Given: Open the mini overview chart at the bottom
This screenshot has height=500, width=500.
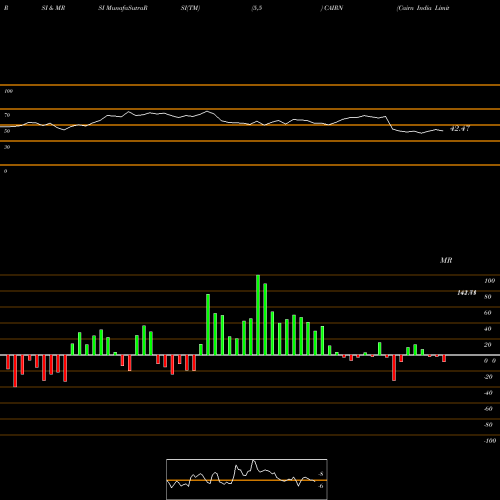Looking at the screenshot, I should [x=247, y=479].
